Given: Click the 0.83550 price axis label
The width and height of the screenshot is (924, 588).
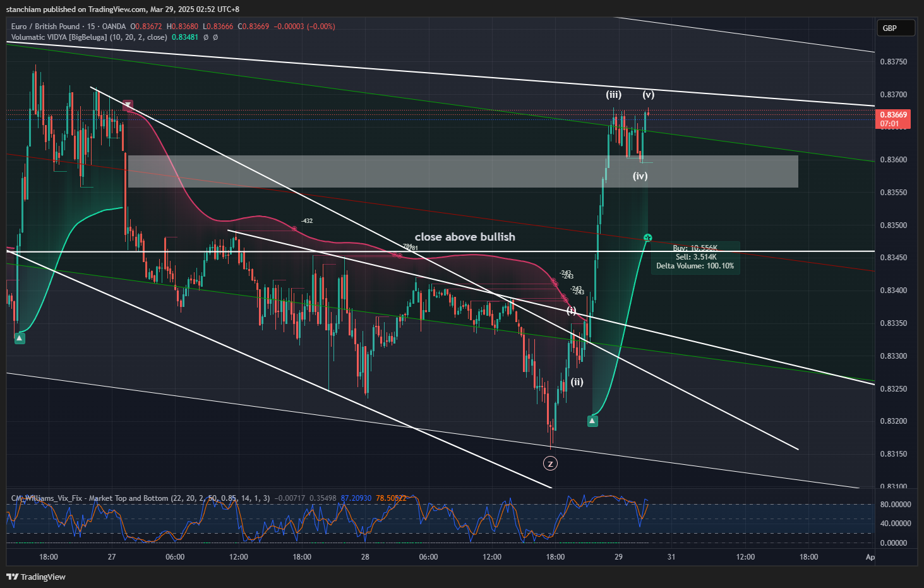Looking at the screenshot, I should (894, 193).
